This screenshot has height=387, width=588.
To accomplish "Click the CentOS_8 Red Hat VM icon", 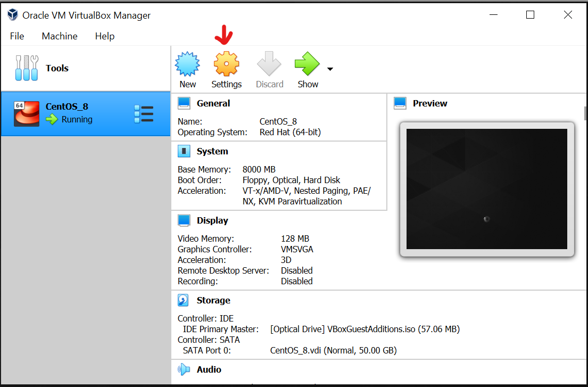I will click(x=27, y=113).
